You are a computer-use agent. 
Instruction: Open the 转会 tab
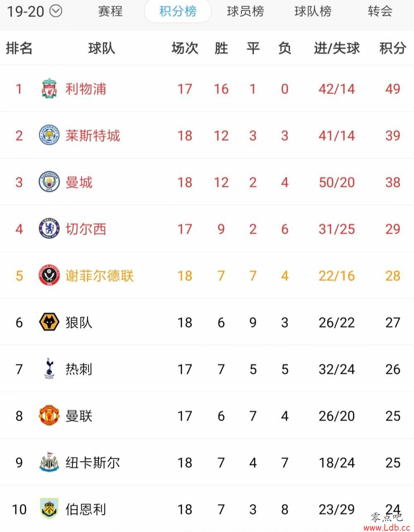coord(380,11)
